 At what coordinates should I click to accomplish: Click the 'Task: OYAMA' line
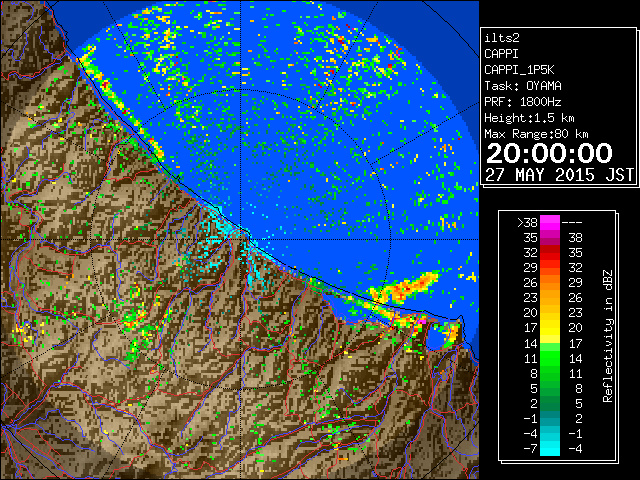coord(522,86)
